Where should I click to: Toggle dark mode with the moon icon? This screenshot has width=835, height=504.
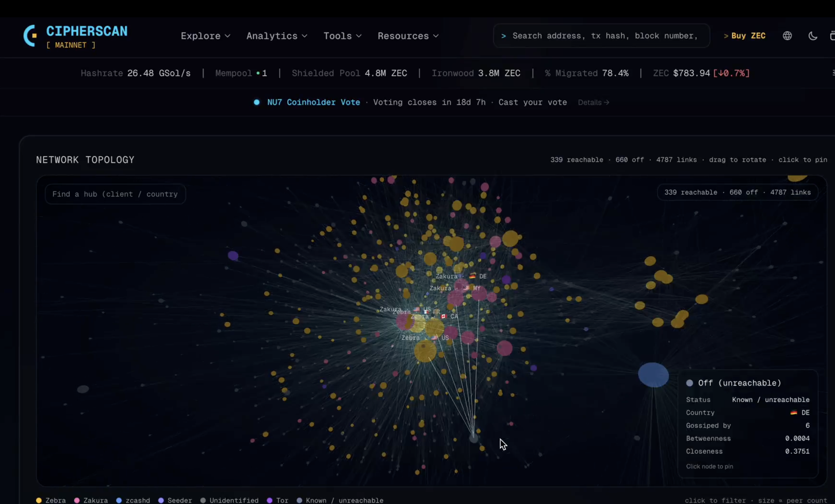tap(812, 36)
